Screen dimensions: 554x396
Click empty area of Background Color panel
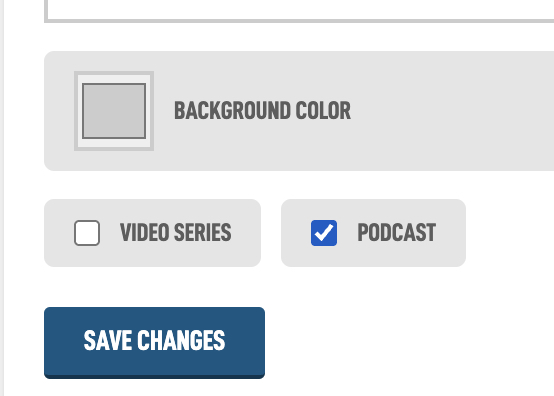coord(452,111)
